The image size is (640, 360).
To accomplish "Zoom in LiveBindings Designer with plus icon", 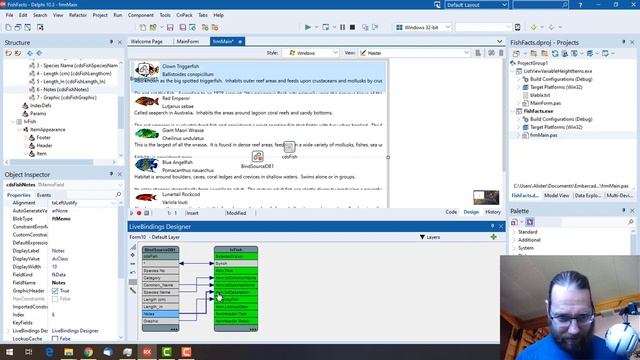I will [133, 255].
